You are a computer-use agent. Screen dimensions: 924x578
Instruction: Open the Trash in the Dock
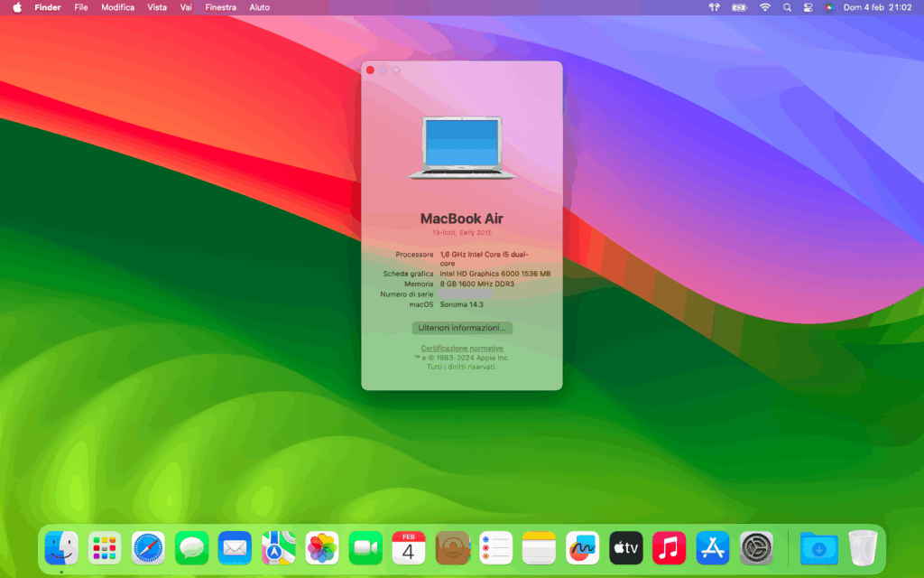tap(863, 548)
